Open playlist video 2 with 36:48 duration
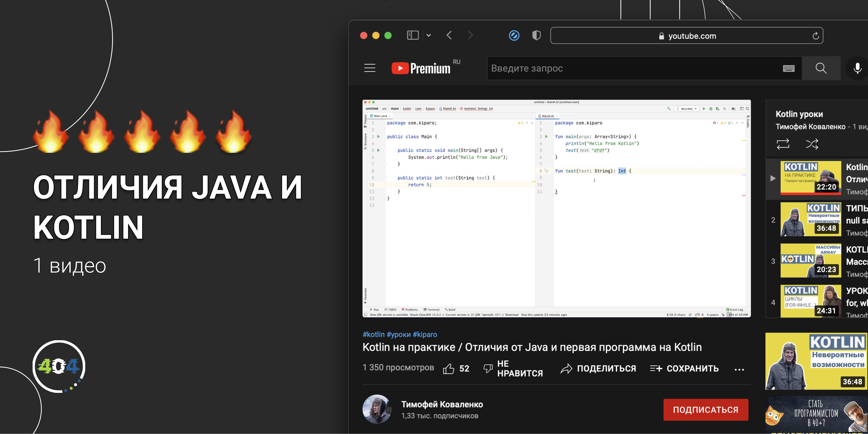The height and width of the screenshot is (434, 868). pyautogui.click(x=811, y=219)
